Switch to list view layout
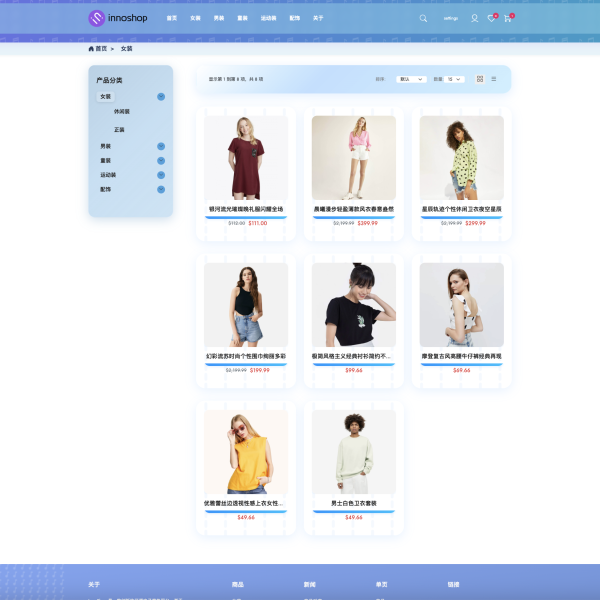Image resolution: width=600 pixels, height=600 pixels. point(494,79)
